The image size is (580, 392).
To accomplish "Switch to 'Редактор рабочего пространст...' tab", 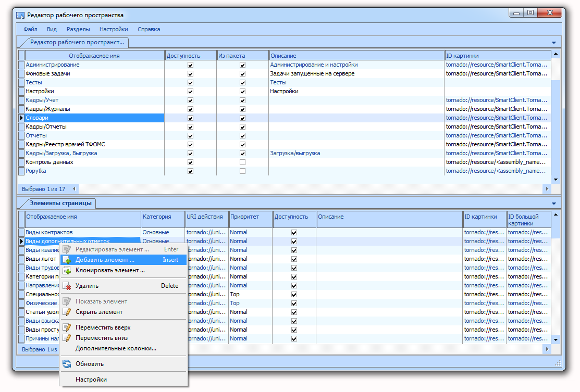I will click(x=77, y=43).
